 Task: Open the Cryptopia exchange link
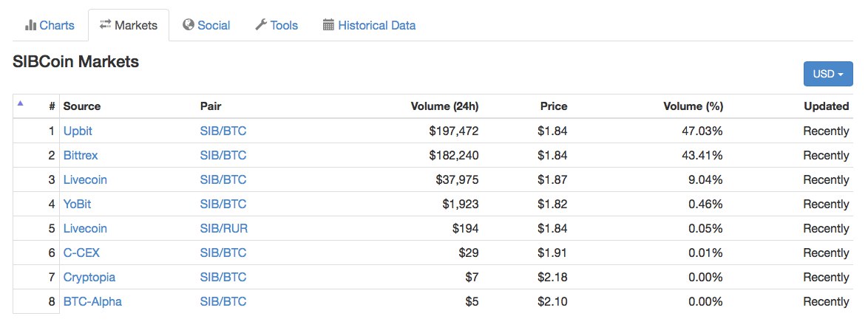89,277
